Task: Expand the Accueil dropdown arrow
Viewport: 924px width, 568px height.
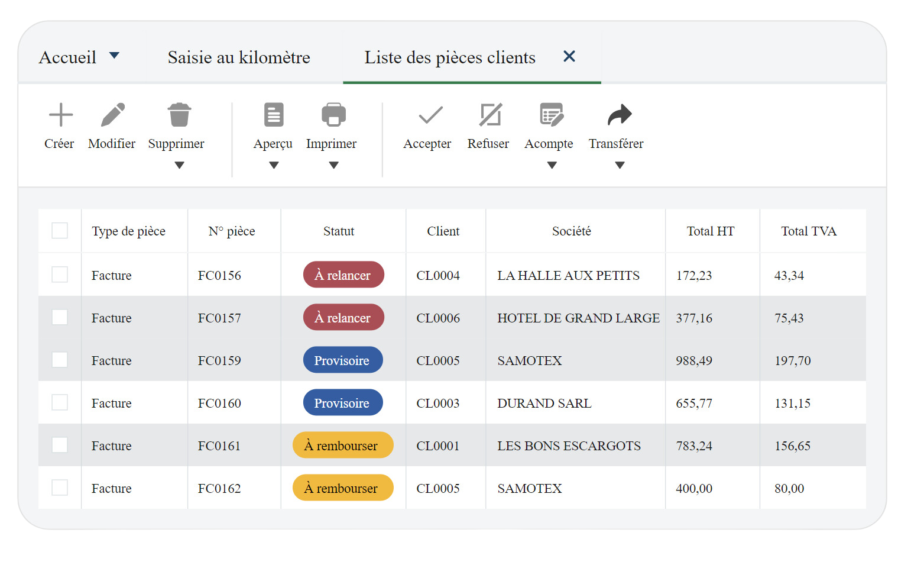Action: [x=115, y=56]
